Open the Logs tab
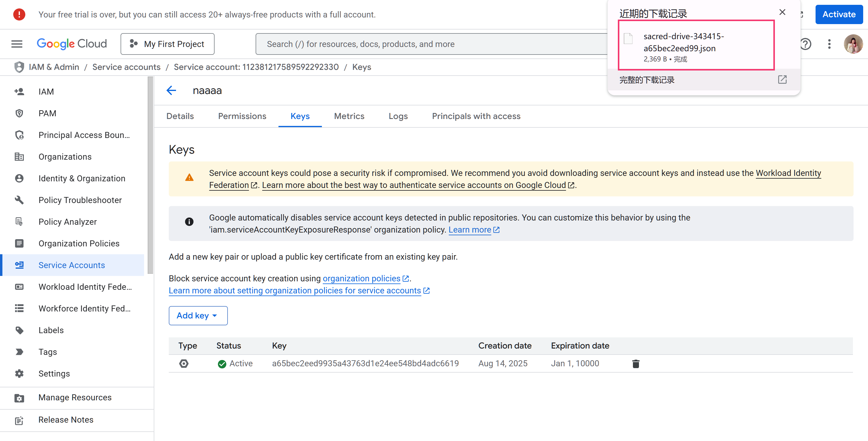This screenshot has width=868, height=441. click(x=398, y=116)
